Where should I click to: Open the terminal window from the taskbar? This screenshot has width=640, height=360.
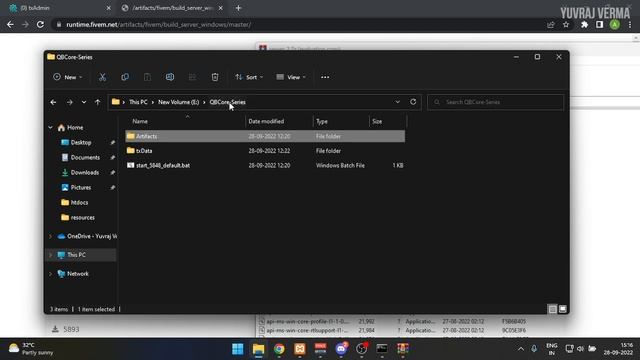tap(382, 349)
